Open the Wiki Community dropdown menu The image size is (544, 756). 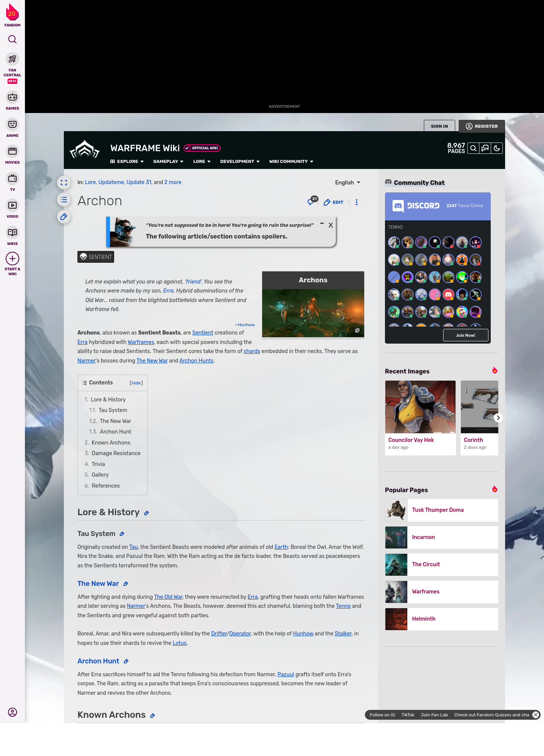pos(291,161)
